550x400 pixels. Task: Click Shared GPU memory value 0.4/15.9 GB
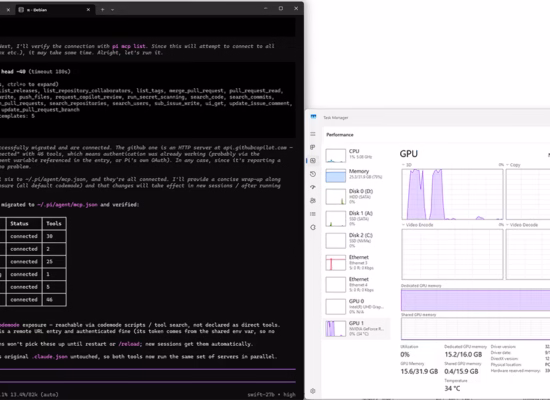click(x=461, y=372)
